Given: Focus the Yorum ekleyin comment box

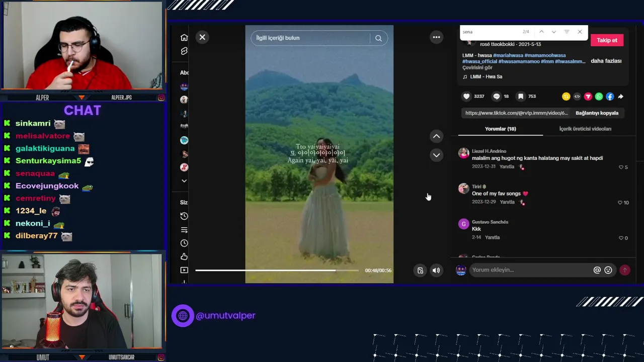Looking at the screenshot, I should coord(531,270).
